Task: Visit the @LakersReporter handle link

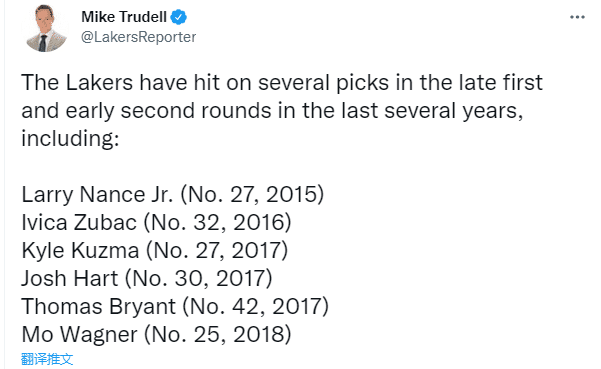Action: [x=138, y=37]
